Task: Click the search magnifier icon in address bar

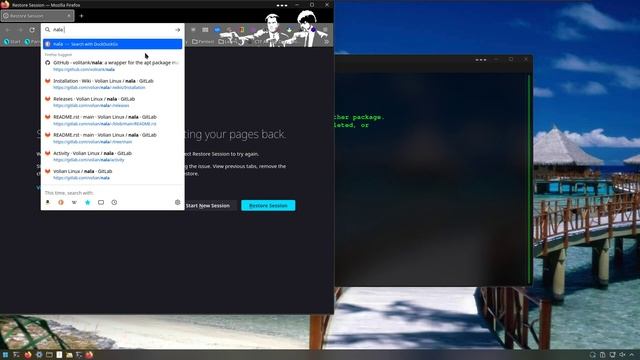Action: click(47, 29)
